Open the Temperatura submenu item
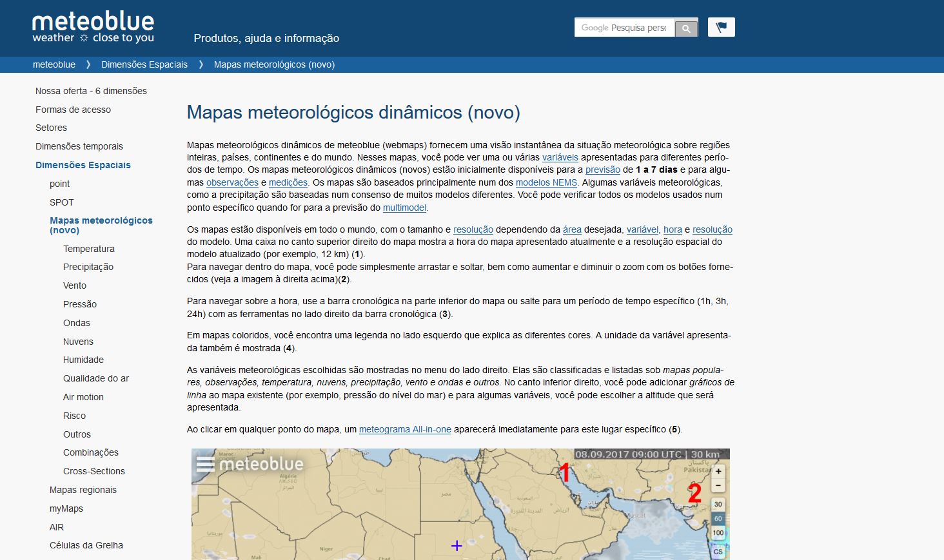The height and width of the screenshot is (560, 944). [89, 249]
